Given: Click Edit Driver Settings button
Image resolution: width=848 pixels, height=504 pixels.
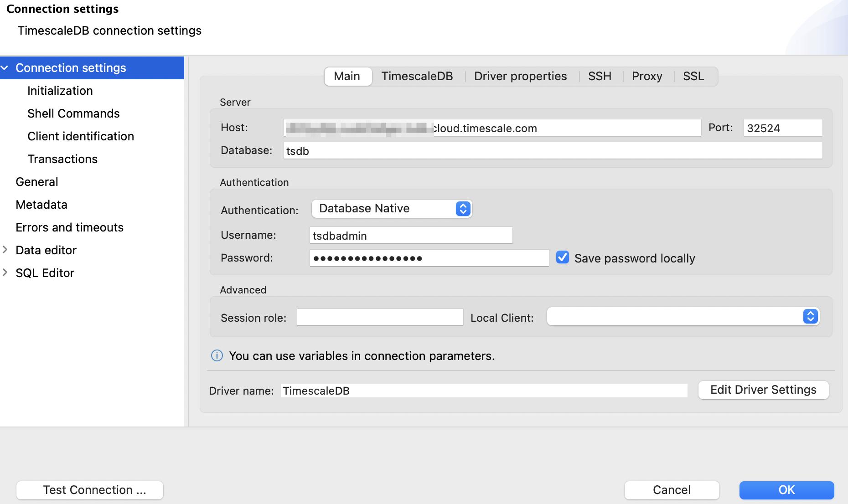Looking at the screenshot, I should (763, 390).
